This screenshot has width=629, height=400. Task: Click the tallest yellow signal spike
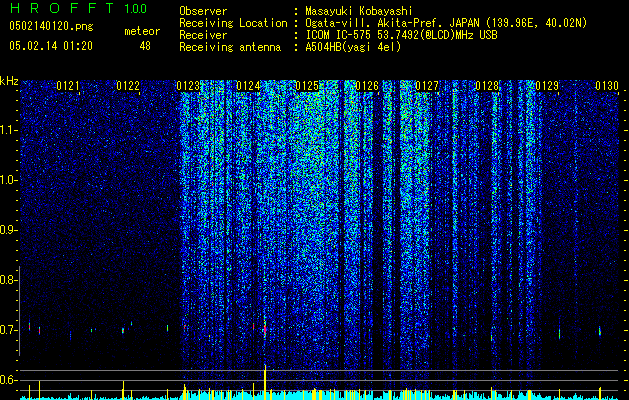pos(265,382)
